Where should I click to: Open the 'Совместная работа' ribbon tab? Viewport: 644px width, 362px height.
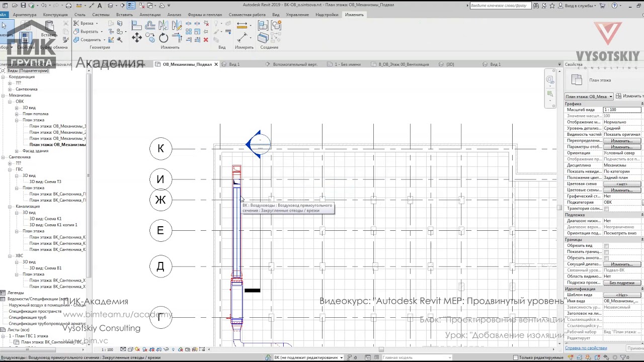[247, 15]
